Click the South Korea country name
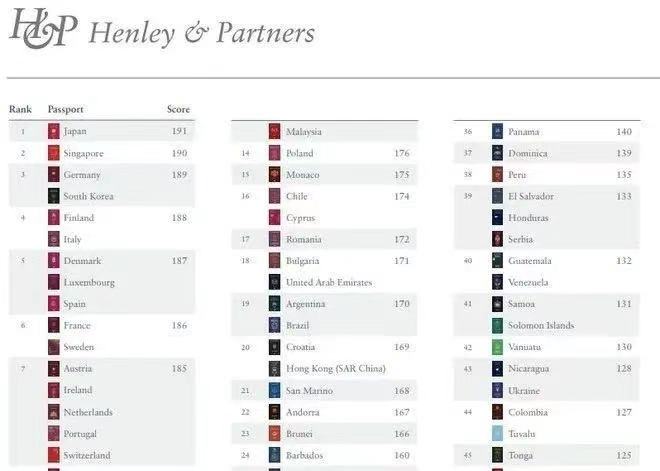This screenshot has width=660, height=471. (89, 196)
